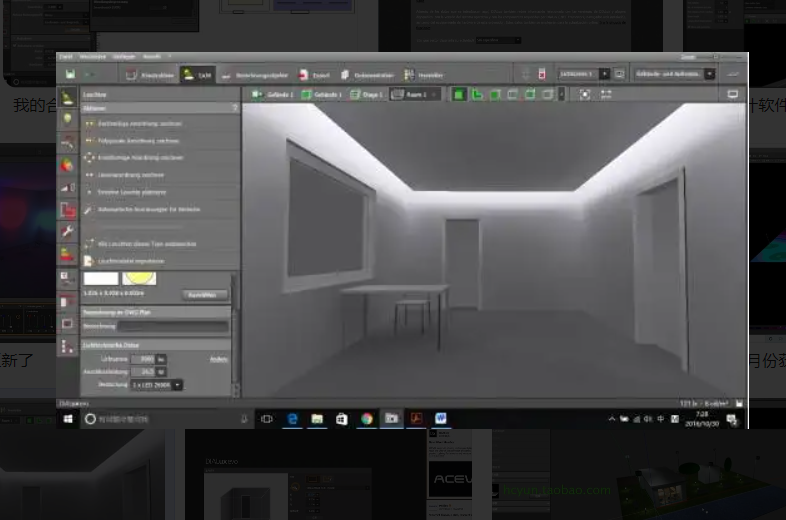Select the red-green color sphere sidebar icon
This screenshot has width=786, height=520.
67,164
